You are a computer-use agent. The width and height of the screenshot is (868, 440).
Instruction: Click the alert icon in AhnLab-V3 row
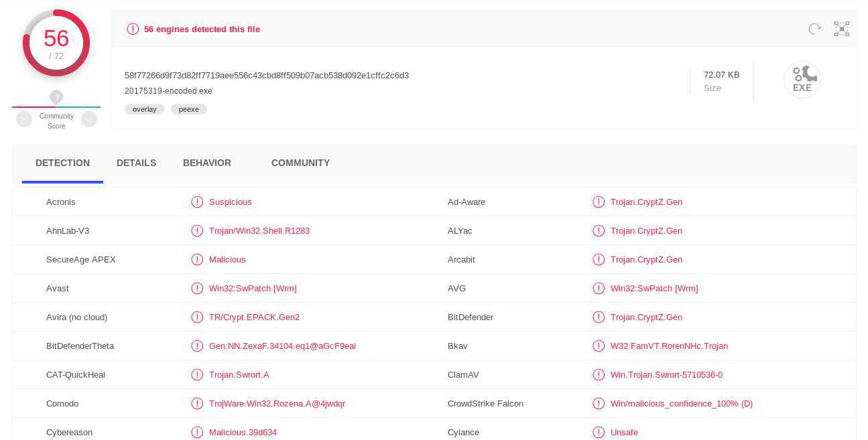(197, 230)
